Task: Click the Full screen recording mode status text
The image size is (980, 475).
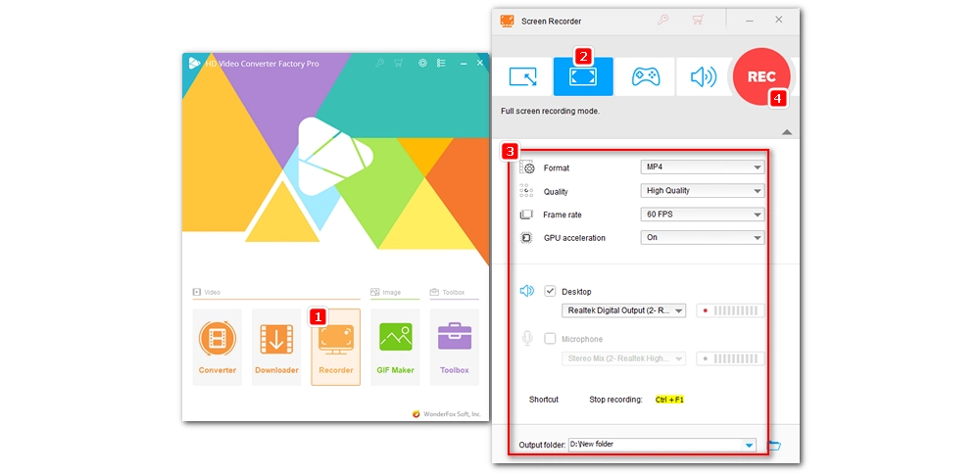Action: (550, 112)
